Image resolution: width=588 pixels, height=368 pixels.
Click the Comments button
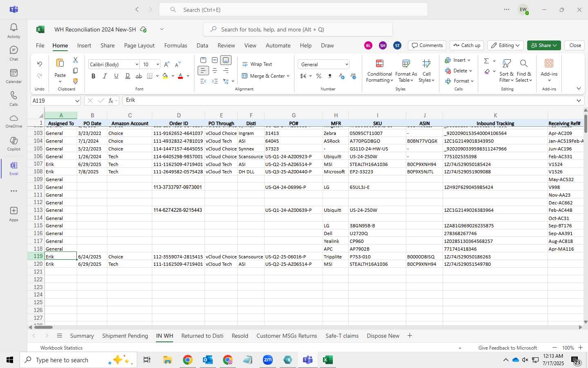click(427, 45)
